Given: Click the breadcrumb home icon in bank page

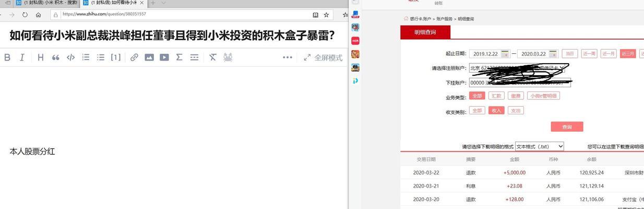Looking at the screenshot, I should 406,19.
